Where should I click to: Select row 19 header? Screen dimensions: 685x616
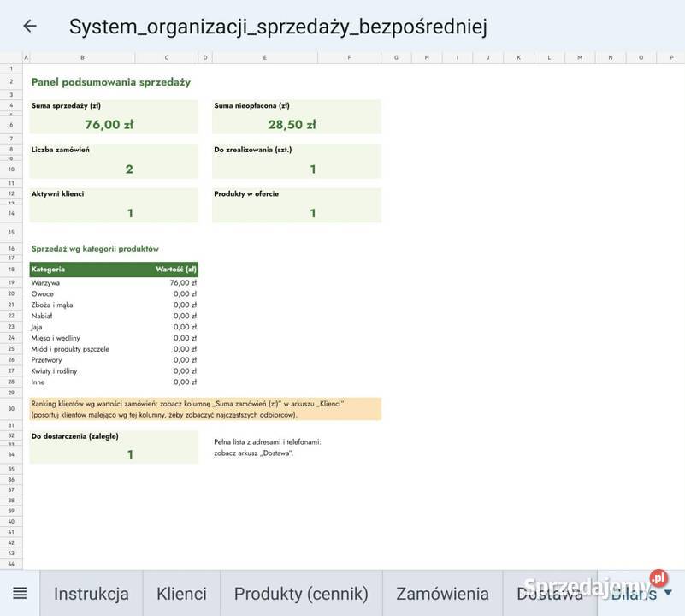[x=11, y=283]
